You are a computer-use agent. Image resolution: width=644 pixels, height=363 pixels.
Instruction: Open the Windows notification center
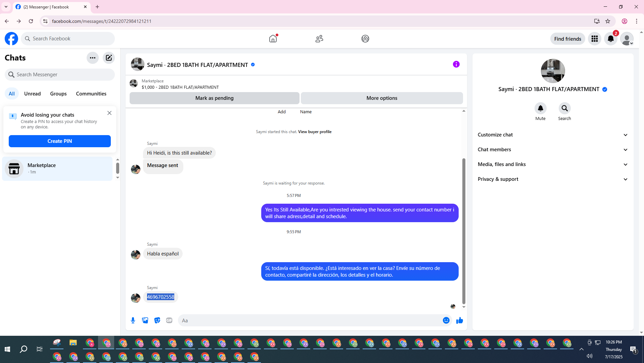[633, 350]
